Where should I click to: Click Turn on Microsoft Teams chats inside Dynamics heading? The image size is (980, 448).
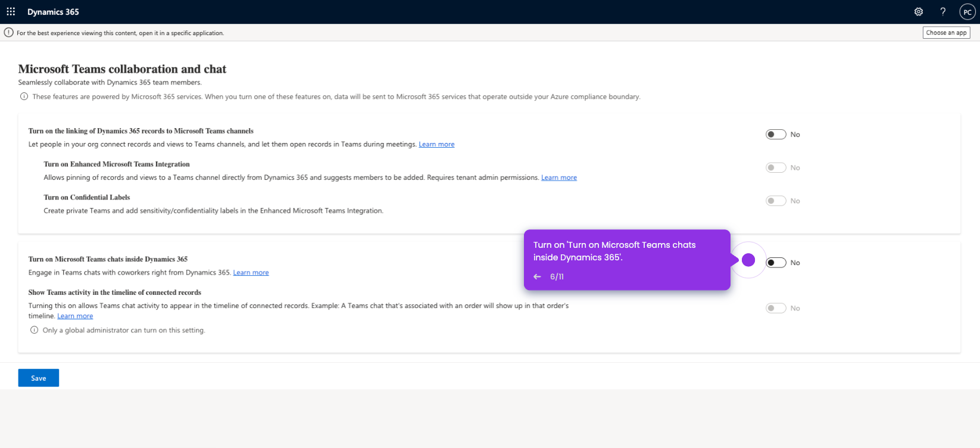tap(108, 259)
